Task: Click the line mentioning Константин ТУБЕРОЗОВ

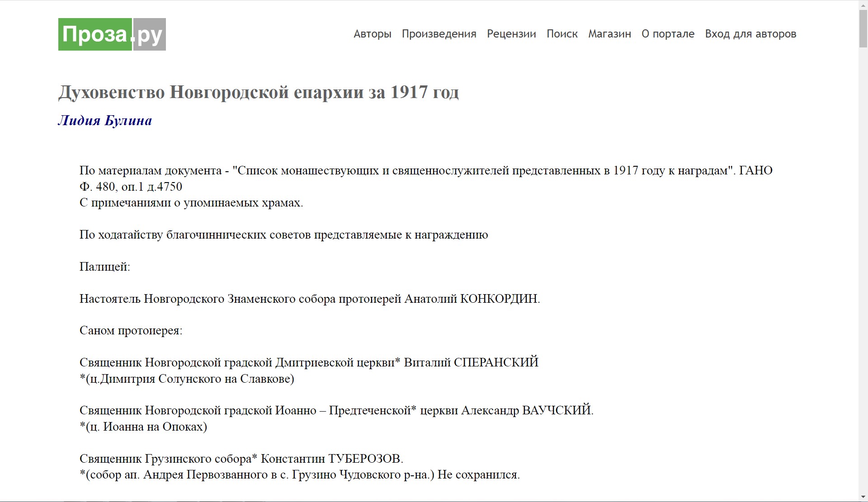Action: pos(241,459)
